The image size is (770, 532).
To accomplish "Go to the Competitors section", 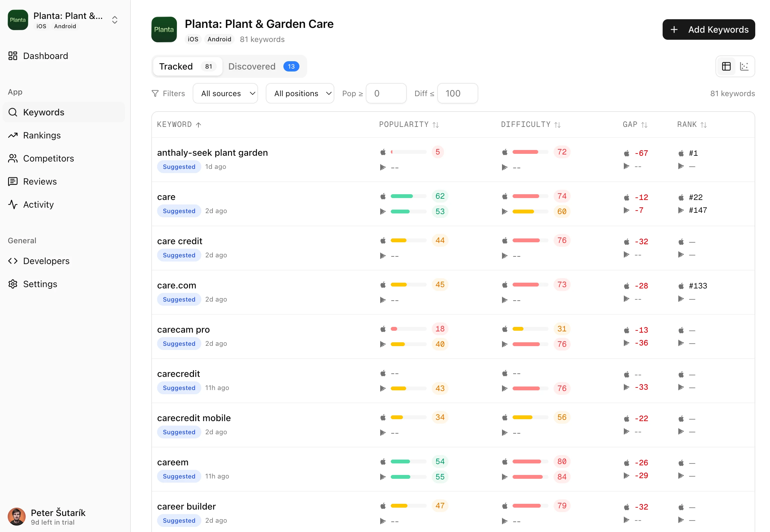I will coord(48,158).
